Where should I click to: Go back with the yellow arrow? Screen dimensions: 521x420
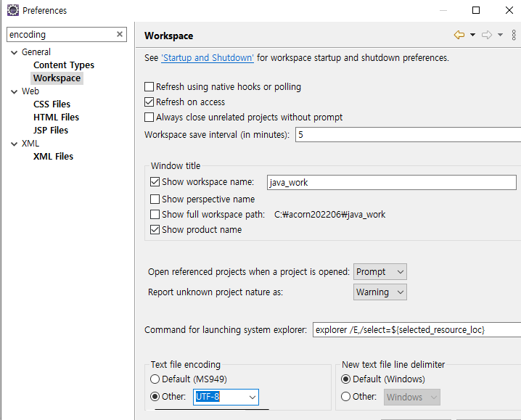pyautogui.click(x=459, y=35)
